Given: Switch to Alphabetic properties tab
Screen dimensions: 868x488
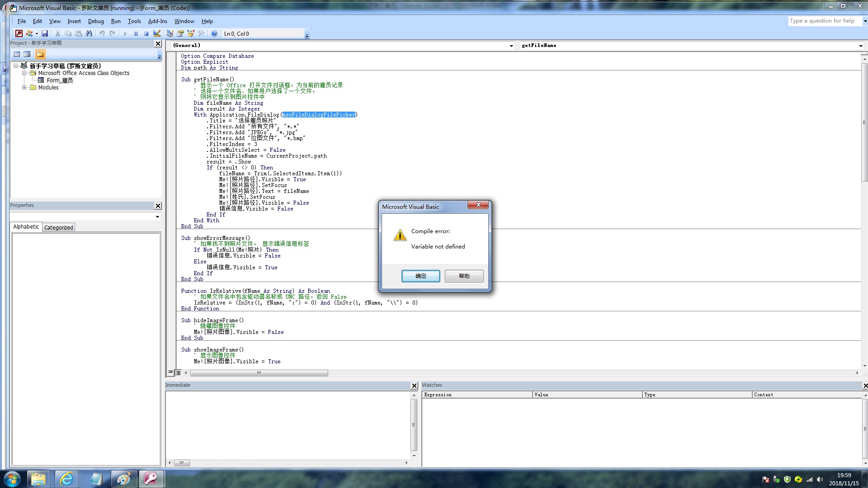Looking at the screenshot, I should click(26, 227).
